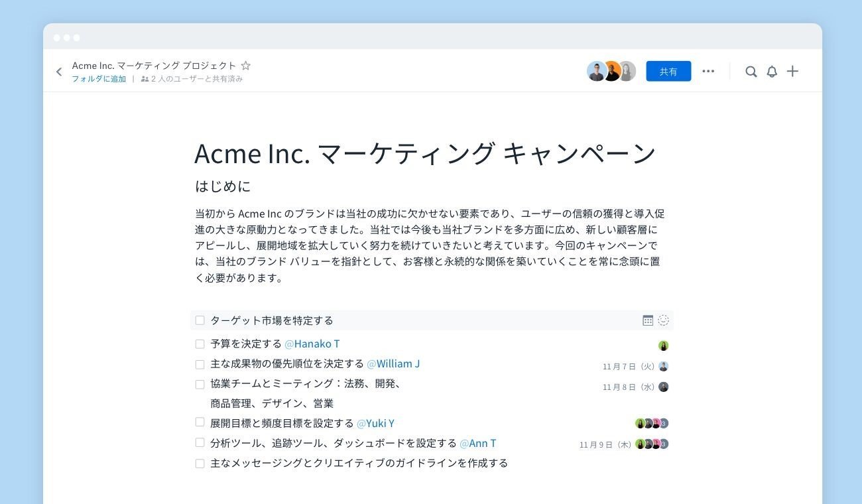Go back using the left chevron arrow

(59, 72)
